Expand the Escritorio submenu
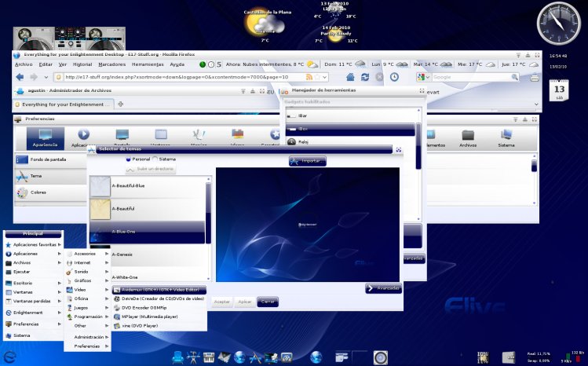 click(x=33, y=283)
